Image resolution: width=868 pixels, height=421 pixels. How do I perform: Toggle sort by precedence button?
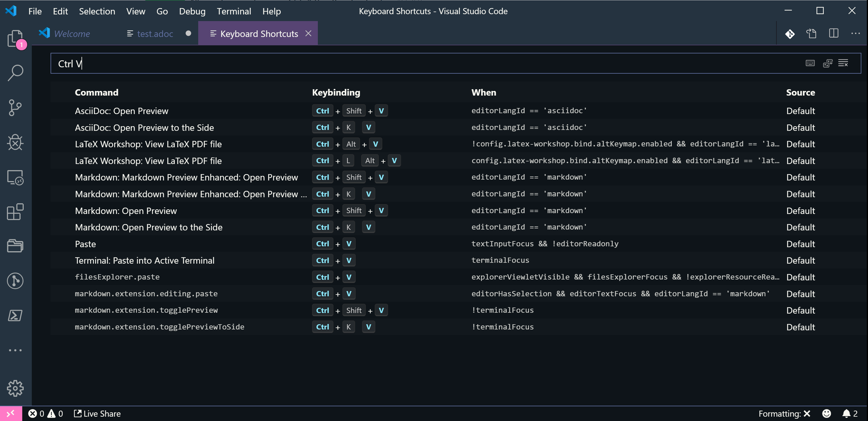(x=828, y=63)
